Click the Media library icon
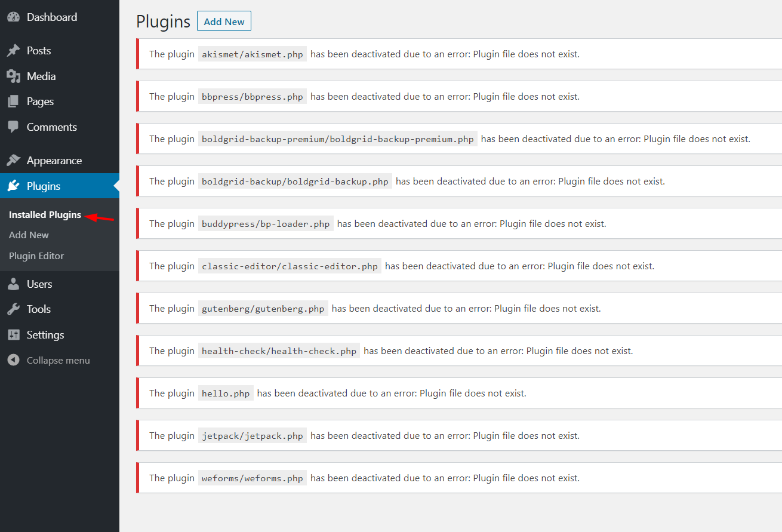The height and width of the screenshot is (532, 782). coord(13,76)
